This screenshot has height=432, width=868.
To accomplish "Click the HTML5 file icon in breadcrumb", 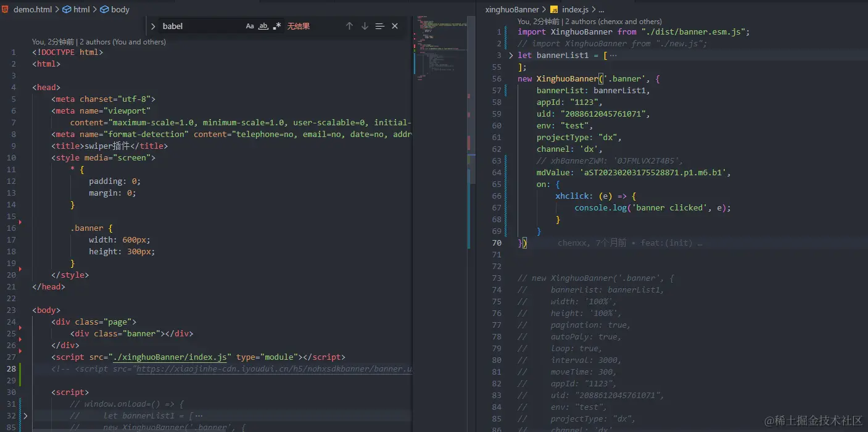I will click(6, 9).
